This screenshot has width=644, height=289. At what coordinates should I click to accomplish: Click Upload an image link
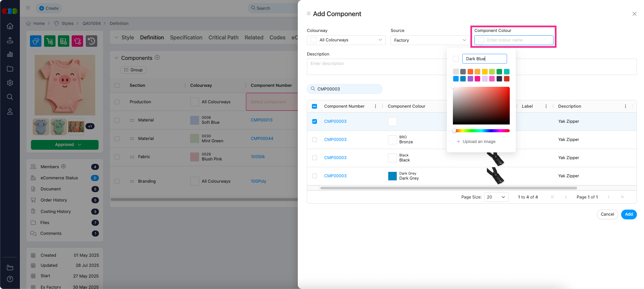coord(476,142)
